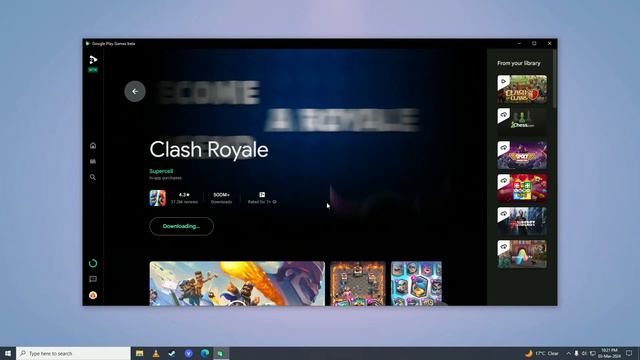Click the Google Play Games logo in sidebar
640x360 pixels.
coord(93,60)
